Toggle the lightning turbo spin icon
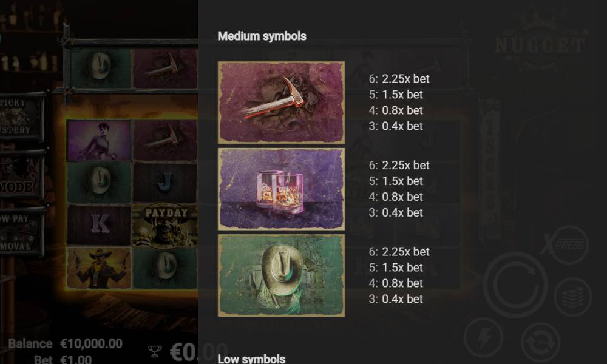 tap(483, 337)
